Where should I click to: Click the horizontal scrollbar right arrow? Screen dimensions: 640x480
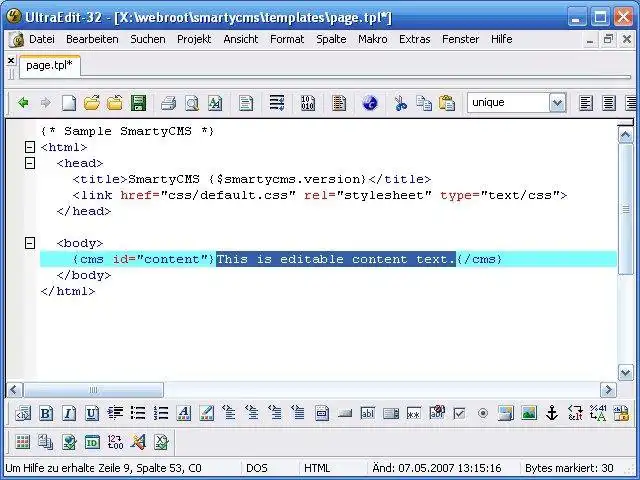pyautogui.click(x=608, y=390)
